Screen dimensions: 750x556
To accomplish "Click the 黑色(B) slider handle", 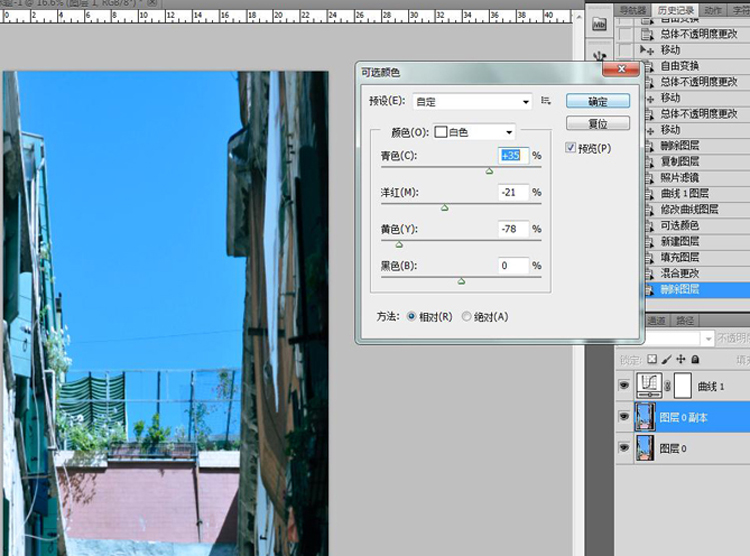I will (x=461, y=281).
